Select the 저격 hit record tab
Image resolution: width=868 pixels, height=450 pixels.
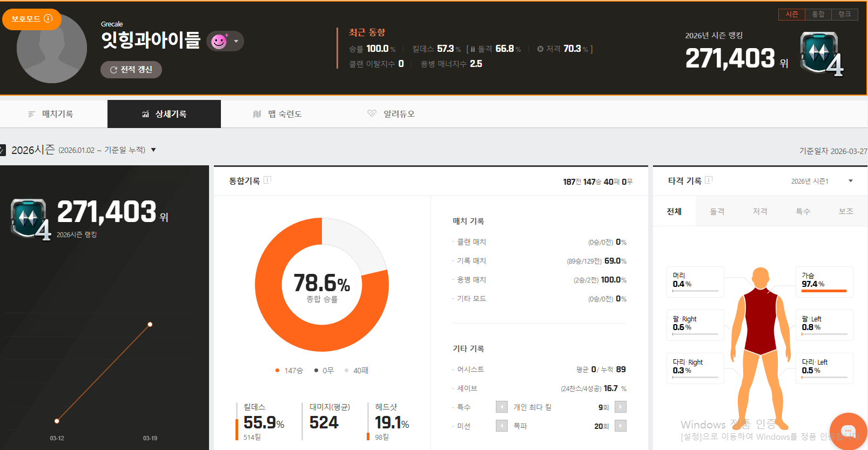click(x=759, y=211)
